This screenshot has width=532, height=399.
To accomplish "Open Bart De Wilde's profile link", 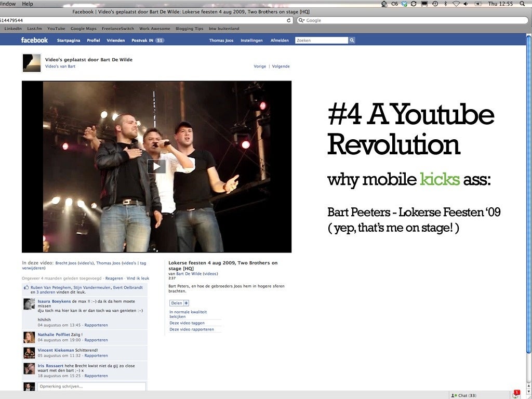I will (x=189, y=273).
